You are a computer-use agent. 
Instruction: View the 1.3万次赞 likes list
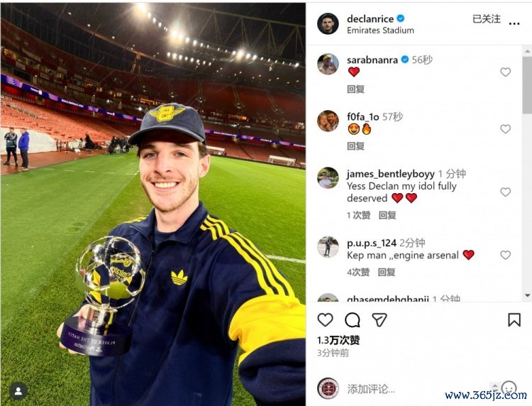click(338, 340)
